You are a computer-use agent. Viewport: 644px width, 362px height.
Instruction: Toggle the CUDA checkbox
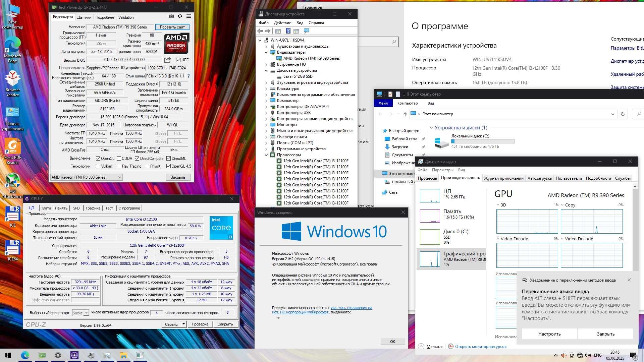(119, 159)
